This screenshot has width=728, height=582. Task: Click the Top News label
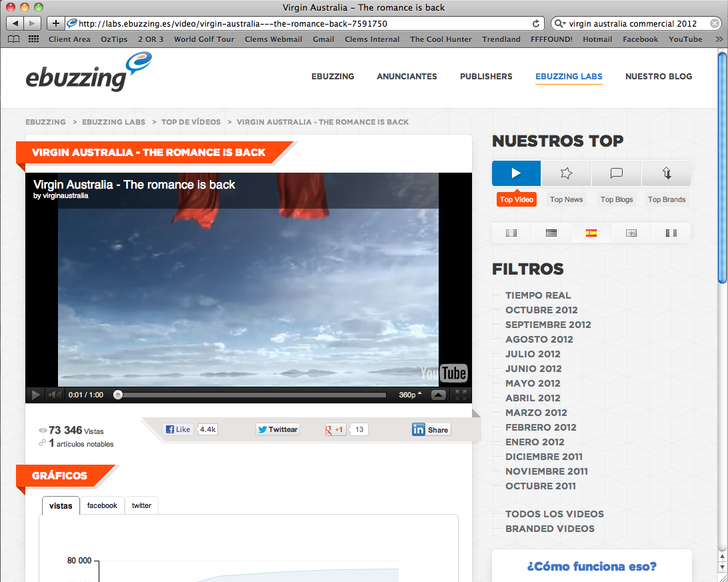click(x=567, y=199)
